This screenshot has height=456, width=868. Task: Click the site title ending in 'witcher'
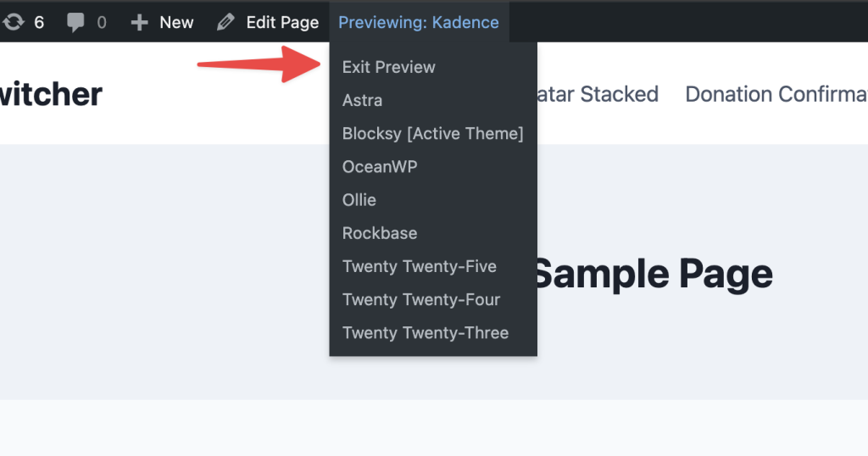(x=51, y=94)
